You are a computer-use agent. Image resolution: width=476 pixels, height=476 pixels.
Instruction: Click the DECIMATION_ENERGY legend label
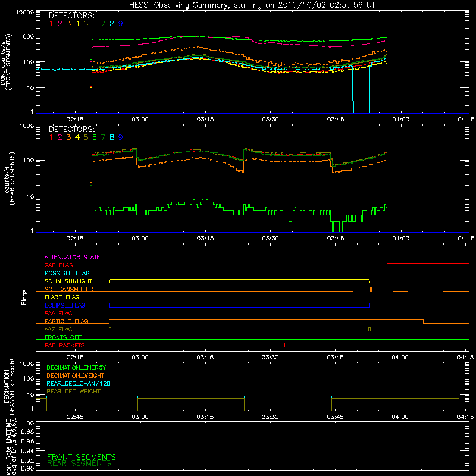coord(77,368)
